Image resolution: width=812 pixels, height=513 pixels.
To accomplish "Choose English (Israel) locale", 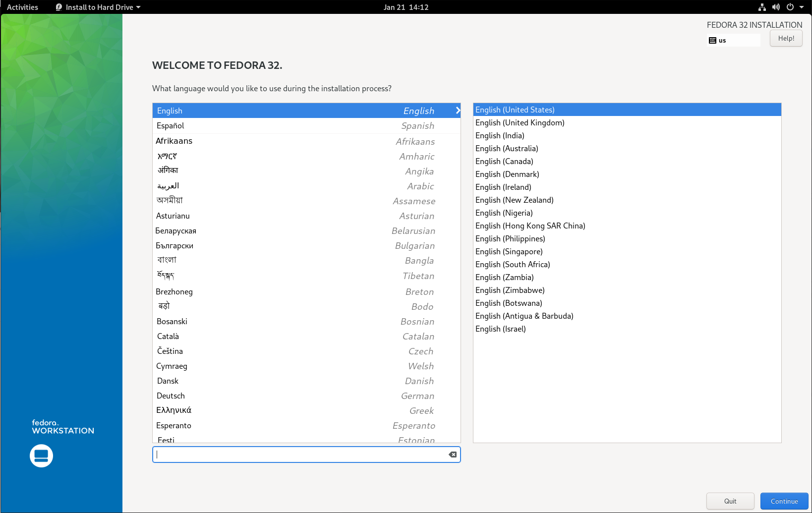I will coord(627,329).
